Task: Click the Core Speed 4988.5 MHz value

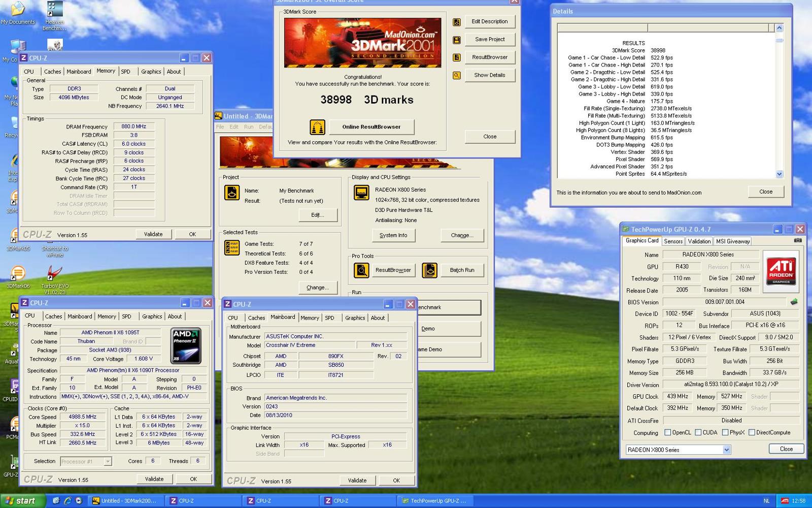Action: point(83,417)
